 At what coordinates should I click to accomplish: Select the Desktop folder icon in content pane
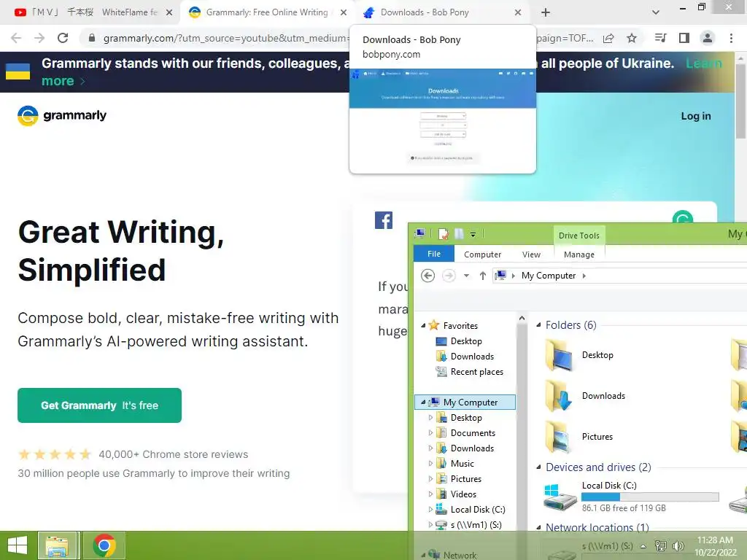pyautogui.click(x=558, y=355)
